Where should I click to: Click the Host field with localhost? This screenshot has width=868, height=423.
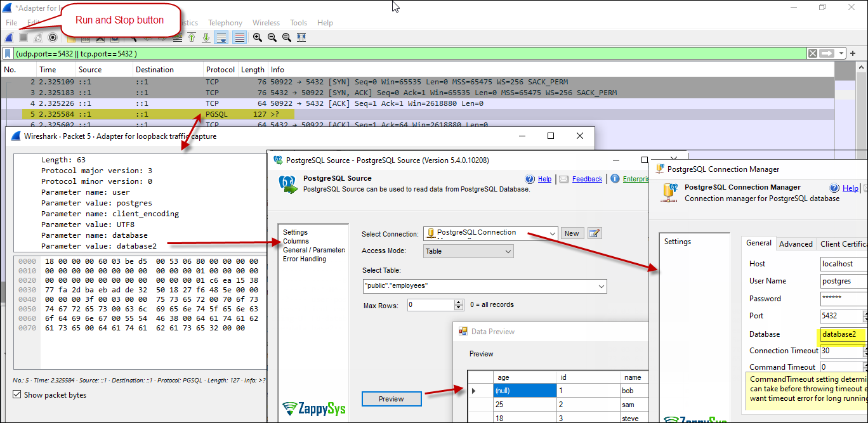click(x=843, y=264)
